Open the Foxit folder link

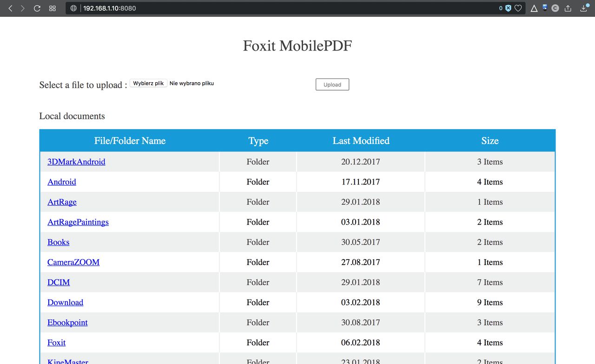[56, 342]
